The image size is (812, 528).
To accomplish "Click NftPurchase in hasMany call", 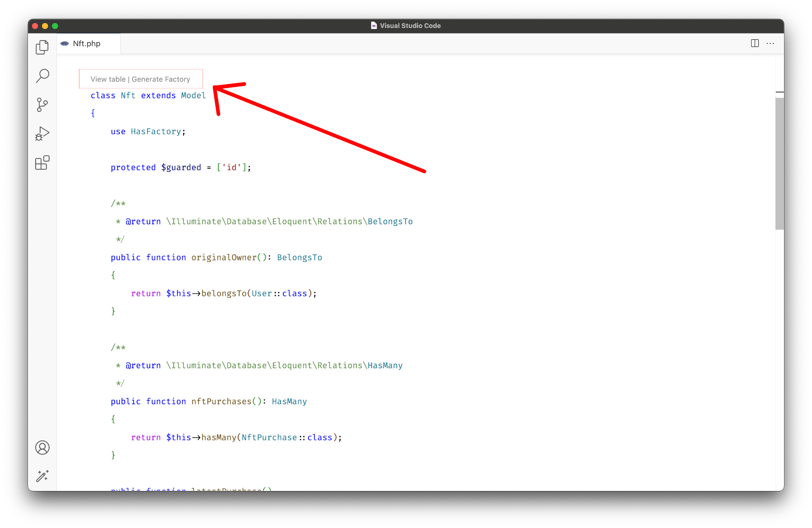I will (269, 438).
